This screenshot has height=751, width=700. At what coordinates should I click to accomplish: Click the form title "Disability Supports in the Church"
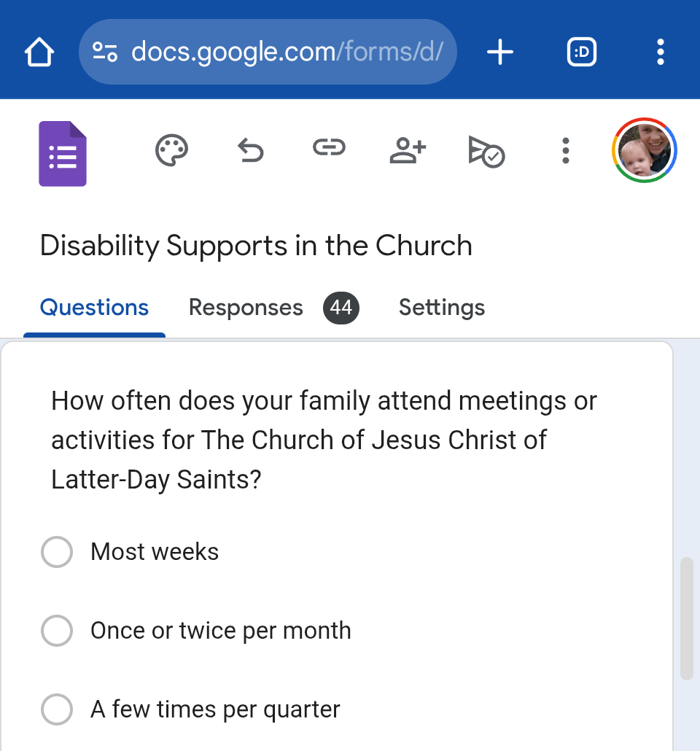pyautogui.click(x=256, y=246)
